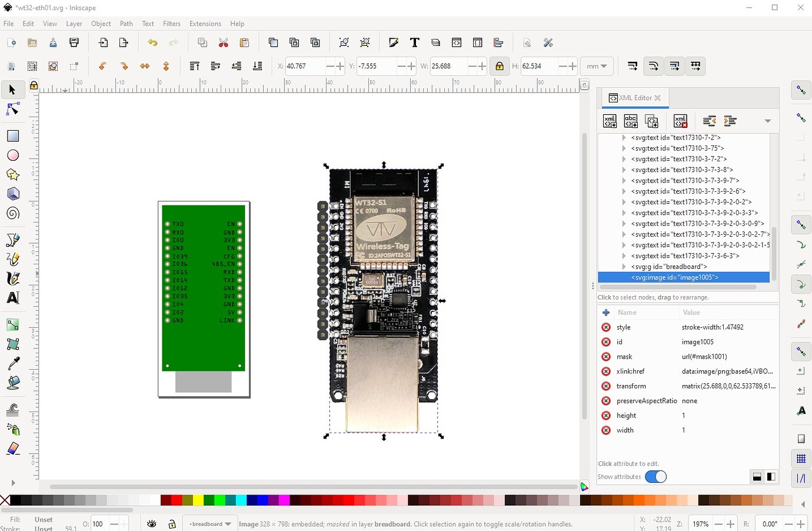812x531 pixels.
Task: Expand the text17310-3-75 node
Action: point(624,148)
